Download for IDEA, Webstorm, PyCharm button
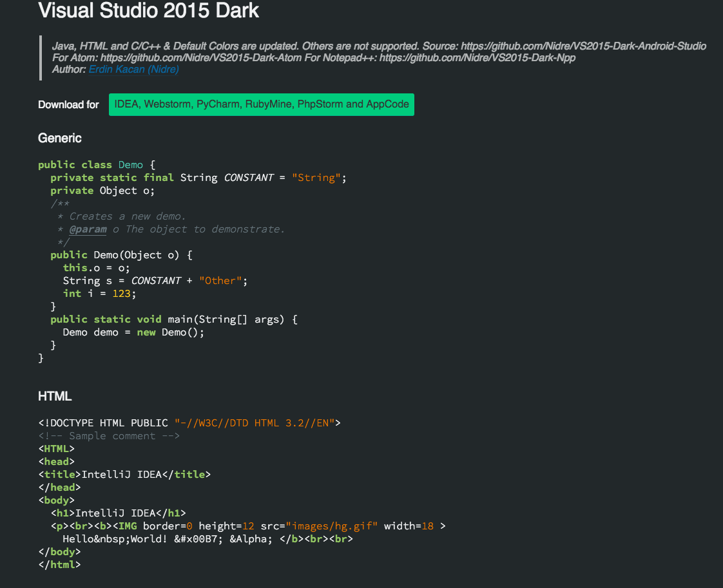Screen dimensions: 723x588 (x=262, y=104)
